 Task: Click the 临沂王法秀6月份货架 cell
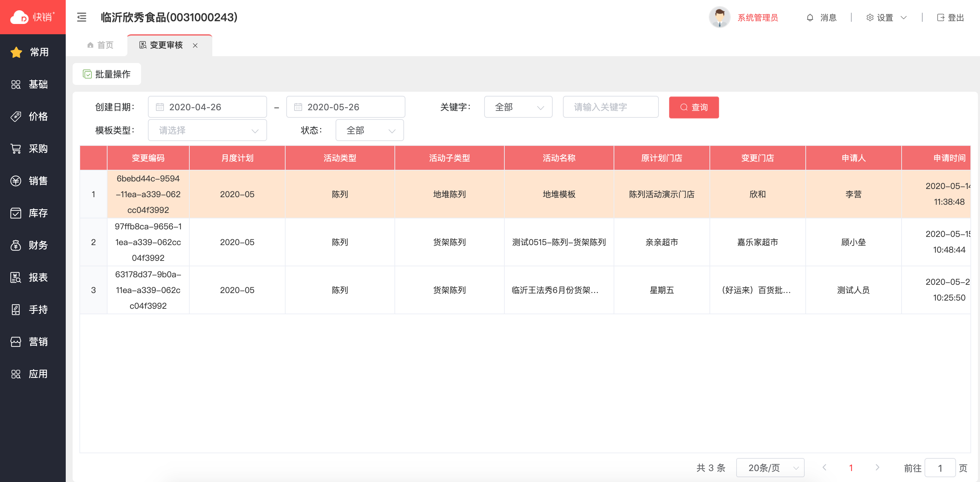point(559,290)
